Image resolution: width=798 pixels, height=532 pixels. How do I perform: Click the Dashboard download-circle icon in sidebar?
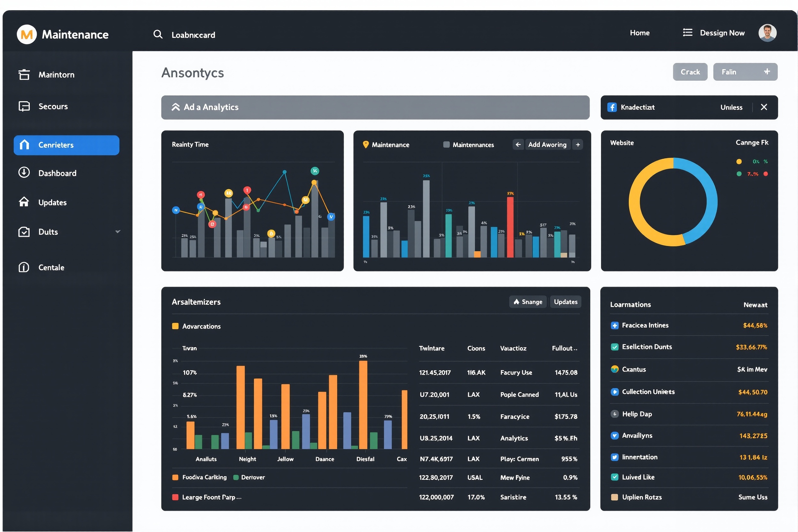[24, 173]
